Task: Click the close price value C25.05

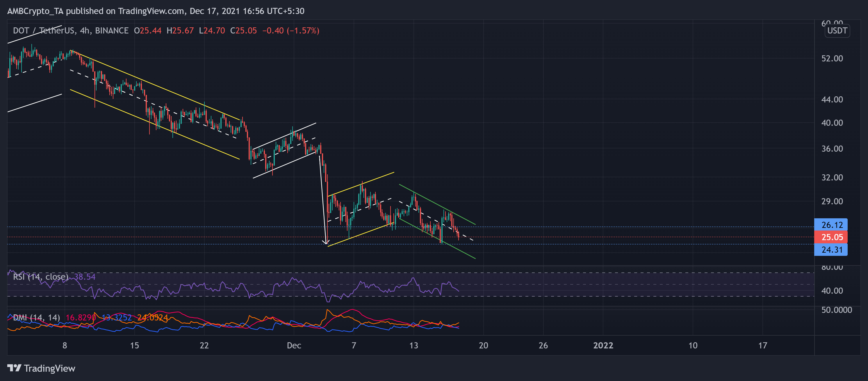Action: pyautogui.click(x=243, y=31)
